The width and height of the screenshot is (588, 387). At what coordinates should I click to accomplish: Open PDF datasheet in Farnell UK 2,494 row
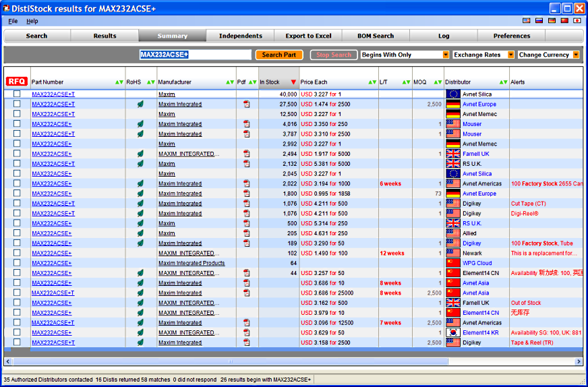pos(246,153)
